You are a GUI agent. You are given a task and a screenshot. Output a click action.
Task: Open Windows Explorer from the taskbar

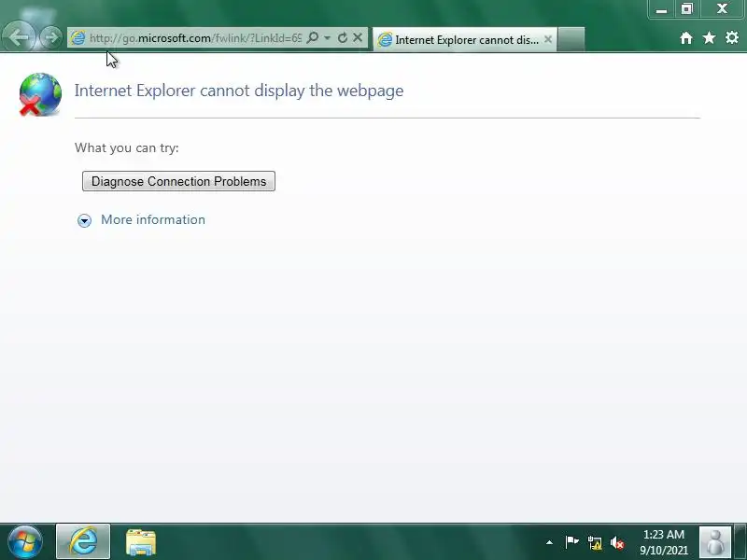coord(141,542)
